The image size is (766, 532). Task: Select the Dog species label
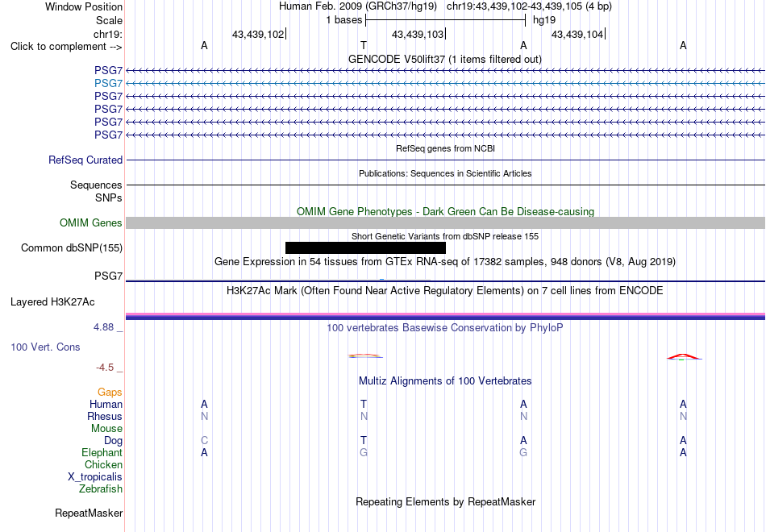click(x=114, y=441)
